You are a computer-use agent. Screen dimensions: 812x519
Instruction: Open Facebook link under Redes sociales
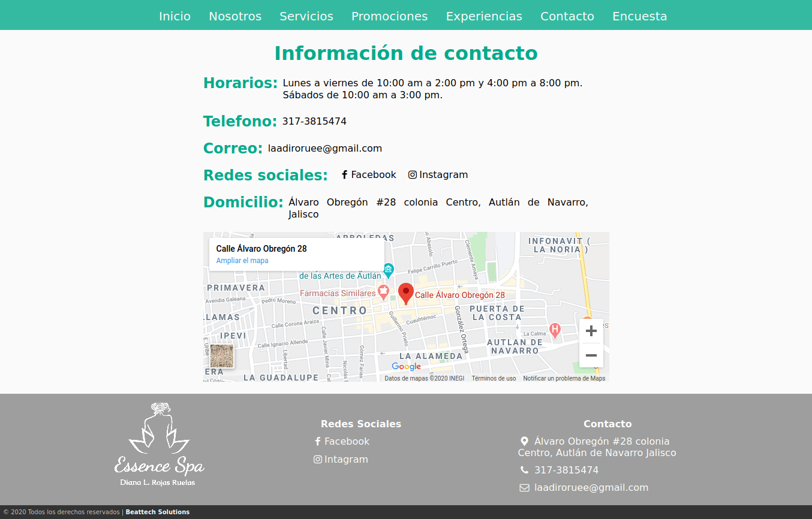point(369,174)
